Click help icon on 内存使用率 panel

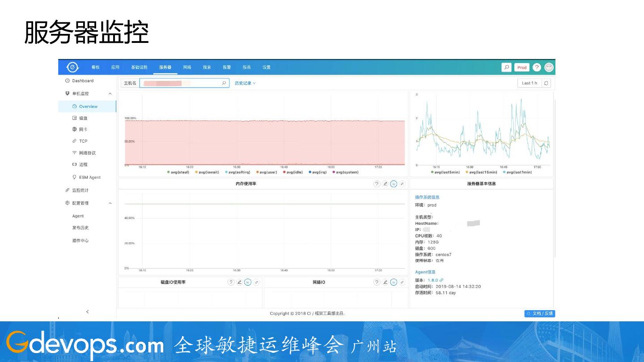pyautogui.click(x=377, y=184)
